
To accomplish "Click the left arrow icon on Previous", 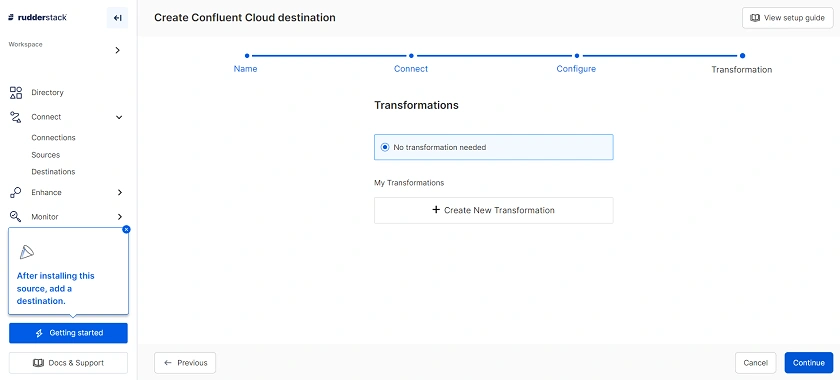I will tap(168, 363).
